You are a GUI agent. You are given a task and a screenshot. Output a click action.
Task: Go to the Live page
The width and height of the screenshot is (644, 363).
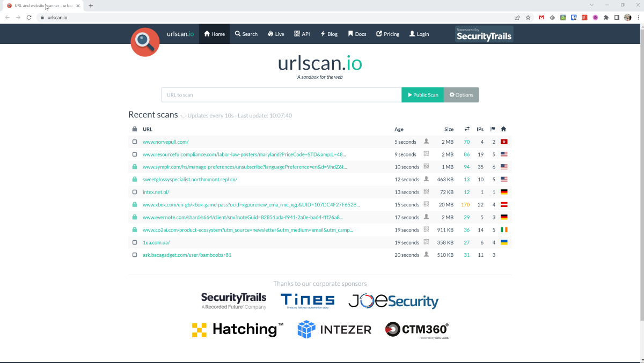pyautogui.click(x=276, y=34)
